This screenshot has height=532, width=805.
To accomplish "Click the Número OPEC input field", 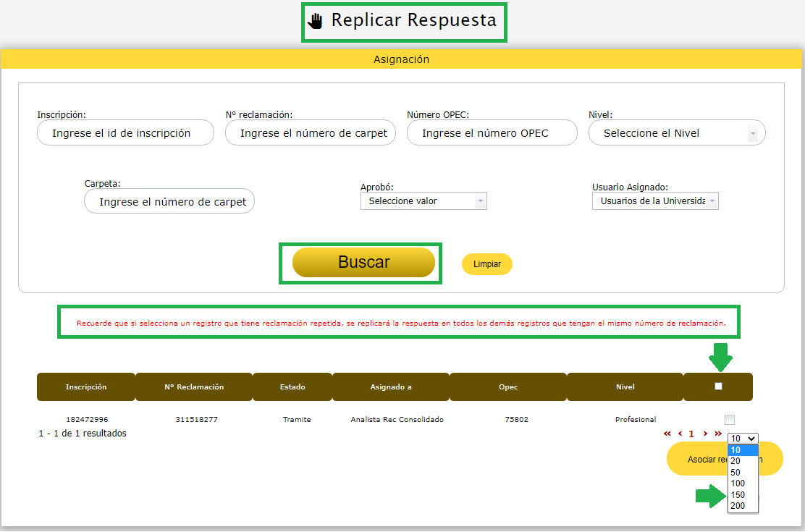I will 492,133.
